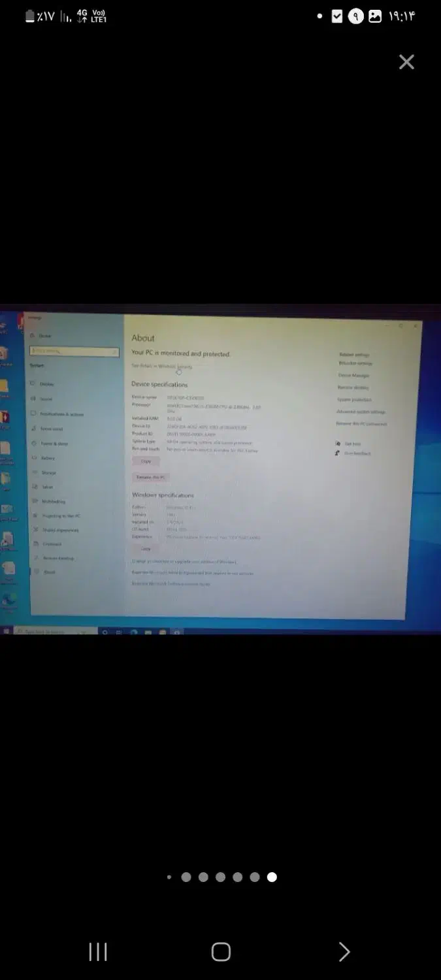The image size is (441, 980).
Task: Jump to the first gallery page dot
Action: [169, 877]
